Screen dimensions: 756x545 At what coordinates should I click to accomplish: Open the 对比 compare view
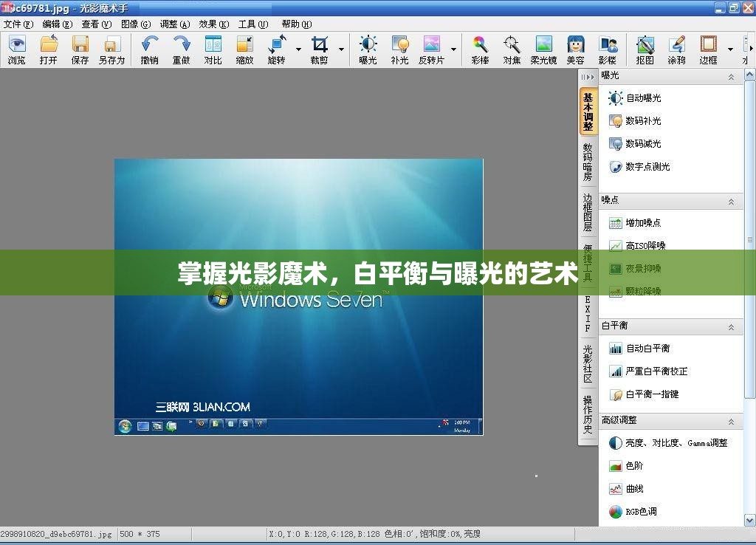[213, 49]
